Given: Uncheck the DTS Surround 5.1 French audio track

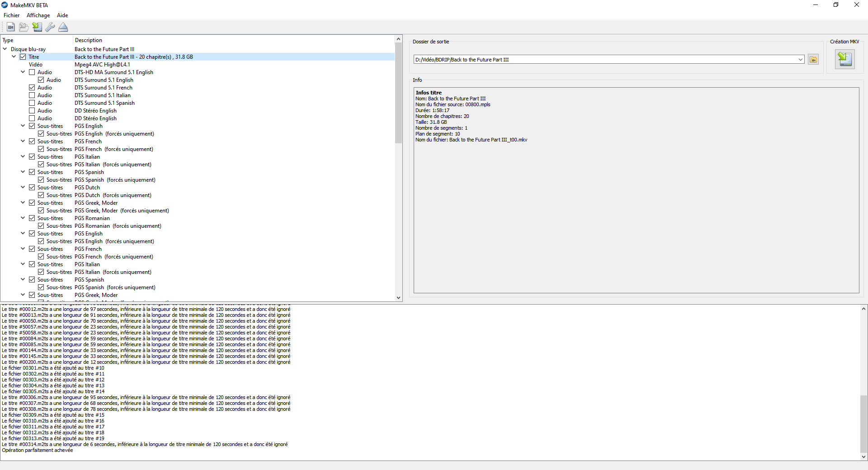Looking at the screenshot, I should pos(32,88).
